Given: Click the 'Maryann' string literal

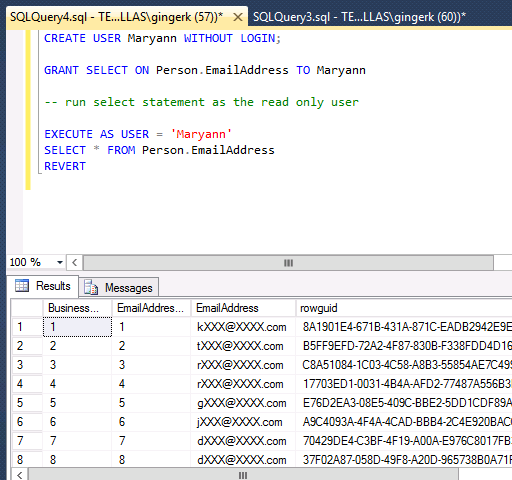Looking at the screenshot, I should (x=201, y=134).
